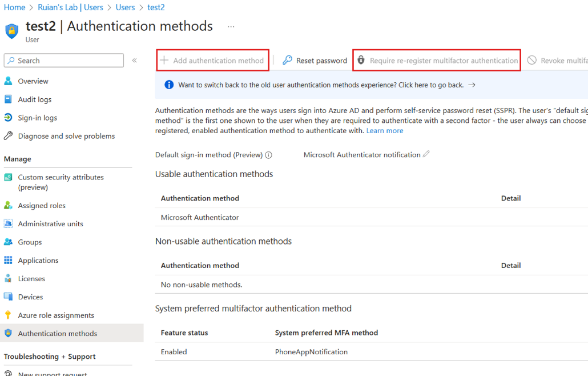Screen dimensions: 588x376
Task: Navigate to Home breadcrumb
Action: coord(14,7)
